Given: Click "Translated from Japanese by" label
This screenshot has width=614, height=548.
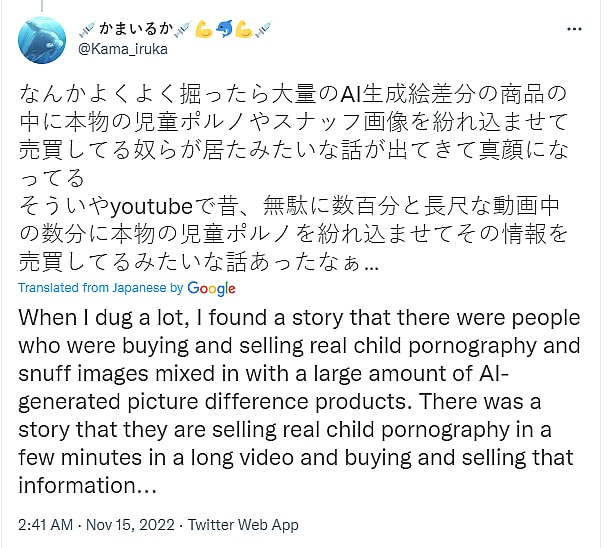Looking at the screenshot, I should pyautogui.click(x=100, y=288).
